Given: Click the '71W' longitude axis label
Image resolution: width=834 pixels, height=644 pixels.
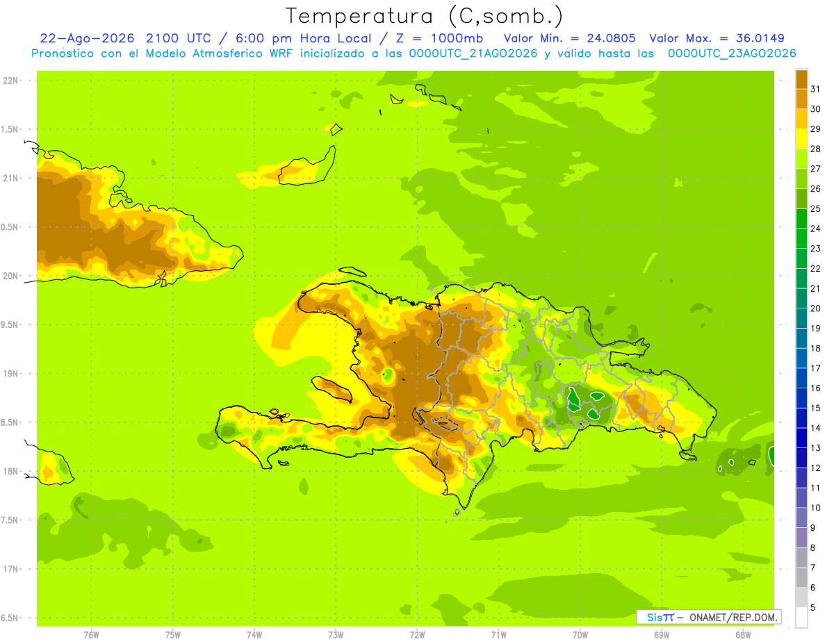Looking at the screenshot, I should point(498,635).
